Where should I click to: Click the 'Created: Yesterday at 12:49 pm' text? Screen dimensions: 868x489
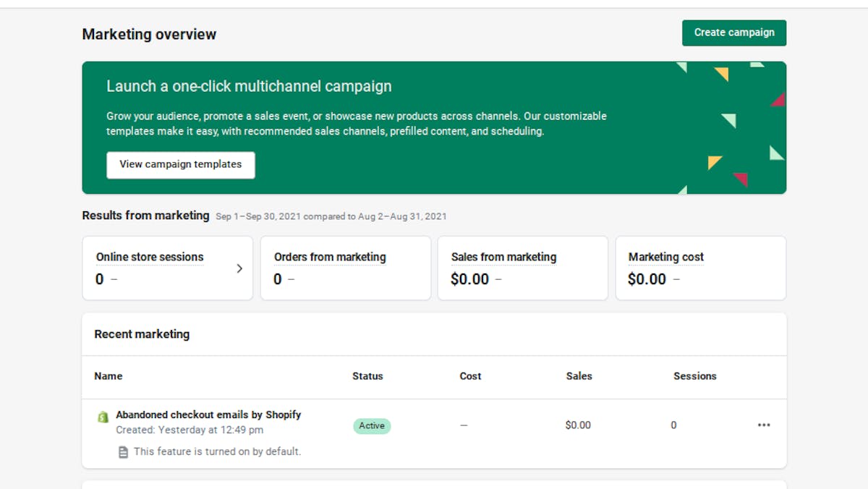(190, 430)
